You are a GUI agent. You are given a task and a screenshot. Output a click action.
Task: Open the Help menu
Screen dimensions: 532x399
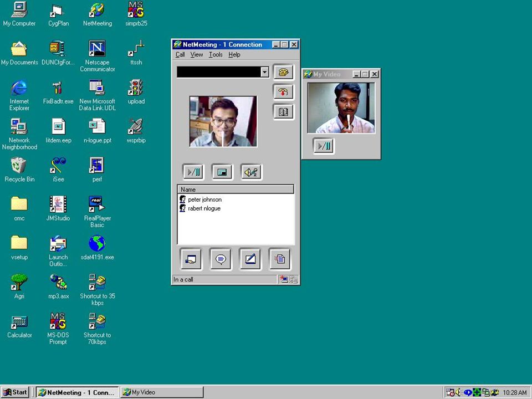tap(234, 55)
